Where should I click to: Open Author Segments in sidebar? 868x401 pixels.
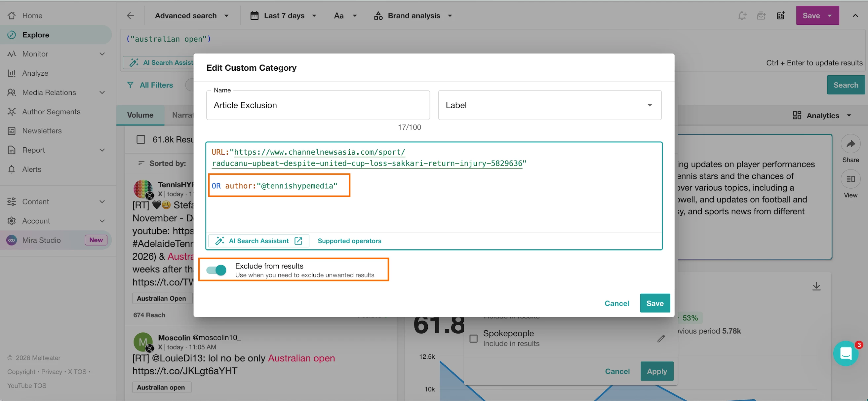51,111
